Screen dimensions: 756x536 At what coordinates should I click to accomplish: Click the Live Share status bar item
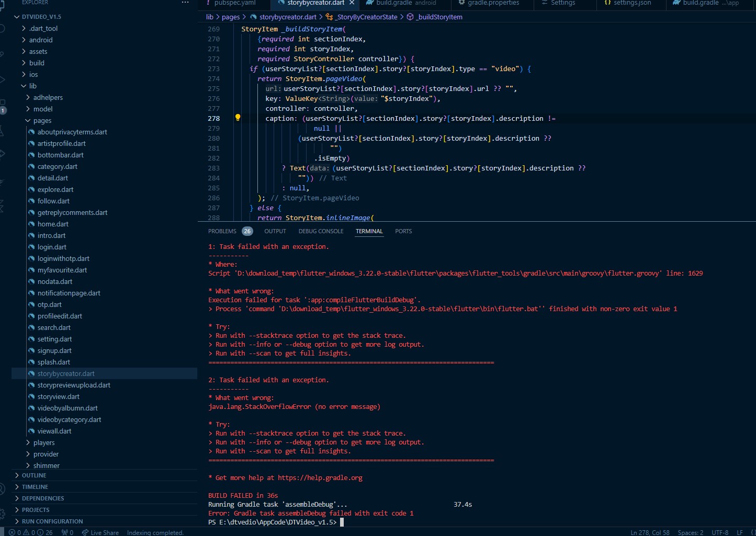[x=100, y=532]
